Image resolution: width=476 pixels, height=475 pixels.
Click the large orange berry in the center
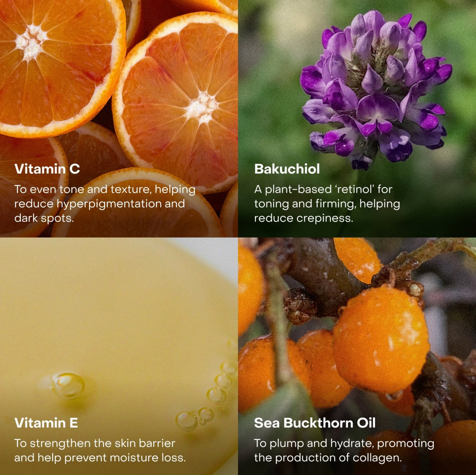point(381,339)
